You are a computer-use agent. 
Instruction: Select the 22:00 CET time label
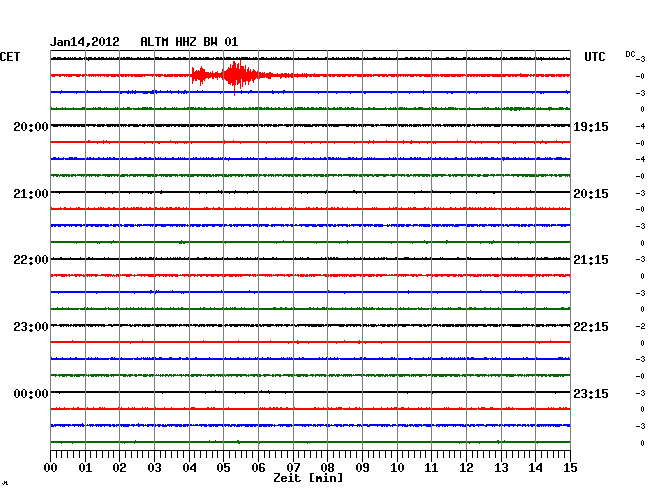(x=31, y=260)
